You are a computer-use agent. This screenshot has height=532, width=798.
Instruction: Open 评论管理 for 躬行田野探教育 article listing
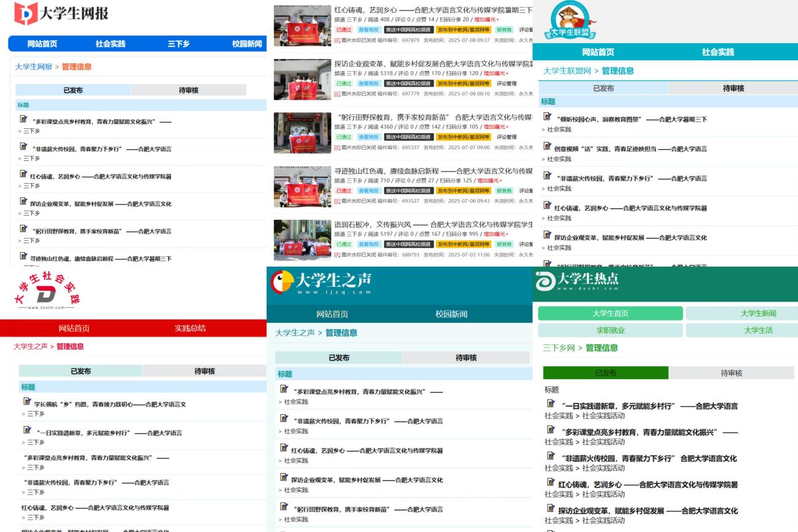[x=507, y=137]
